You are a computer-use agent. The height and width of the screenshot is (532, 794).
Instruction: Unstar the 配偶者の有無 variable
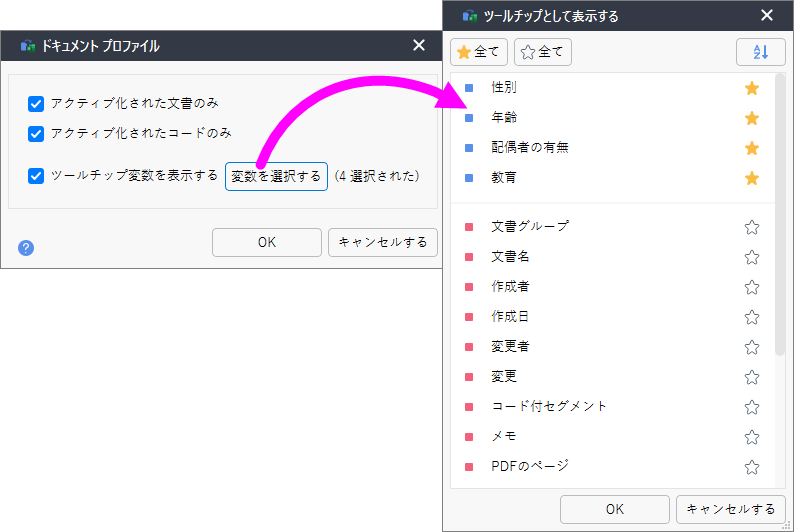(751, 148)
